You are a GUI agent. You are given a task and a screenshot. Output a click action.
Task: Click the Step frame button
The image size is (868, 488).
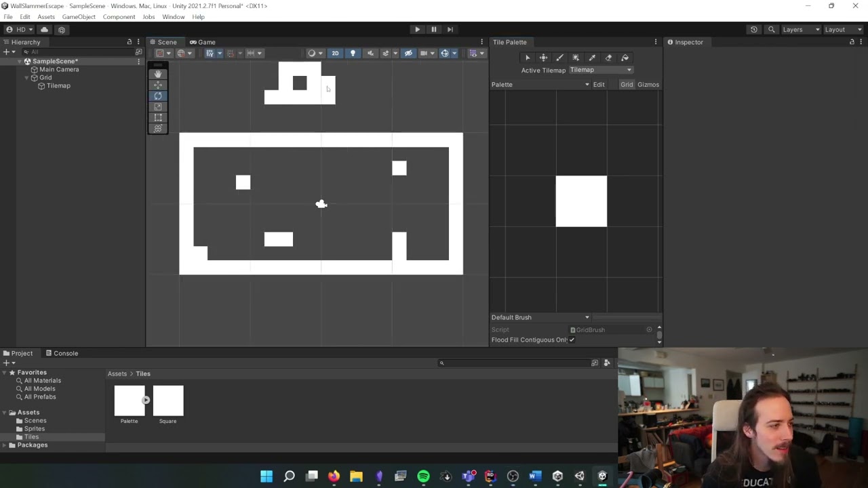450,29
